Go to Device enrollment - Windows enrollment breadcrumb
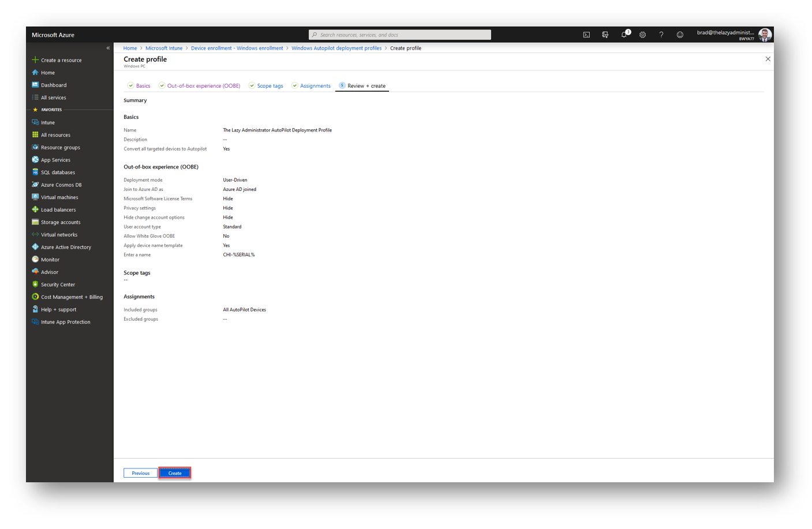 coord(237,48)
